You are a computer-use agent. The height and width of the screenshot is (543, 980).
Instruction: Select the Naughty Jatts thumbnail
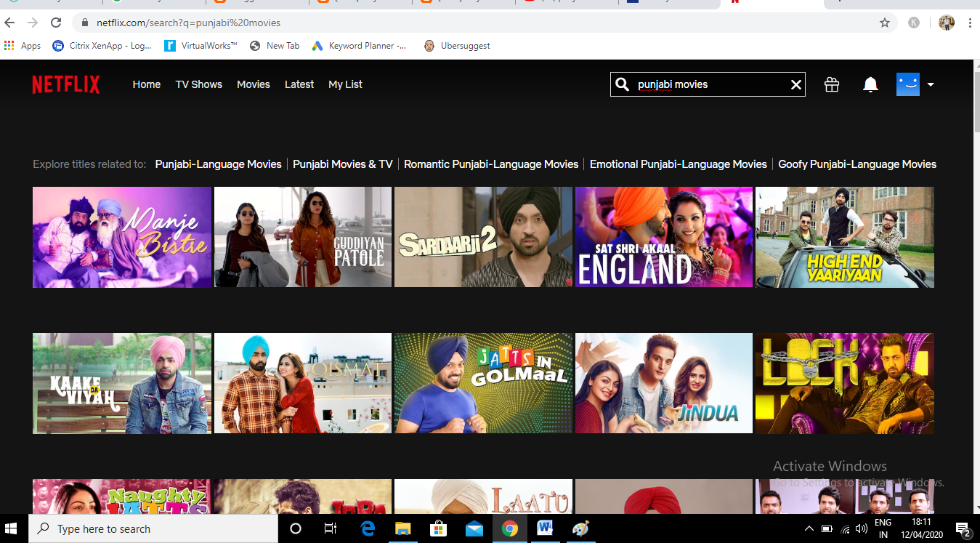tap(122, 496)
